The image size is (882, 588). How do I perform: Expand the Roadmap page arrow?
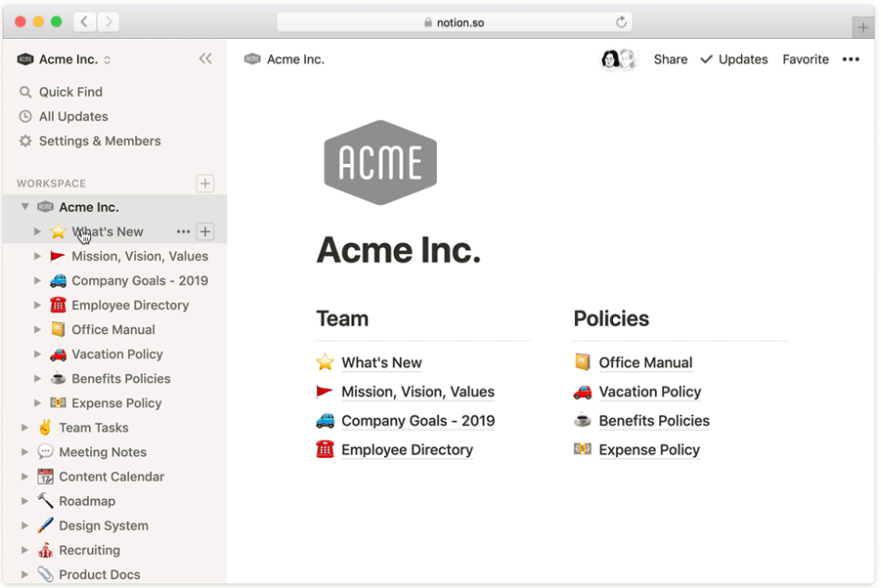pos(25,501)
